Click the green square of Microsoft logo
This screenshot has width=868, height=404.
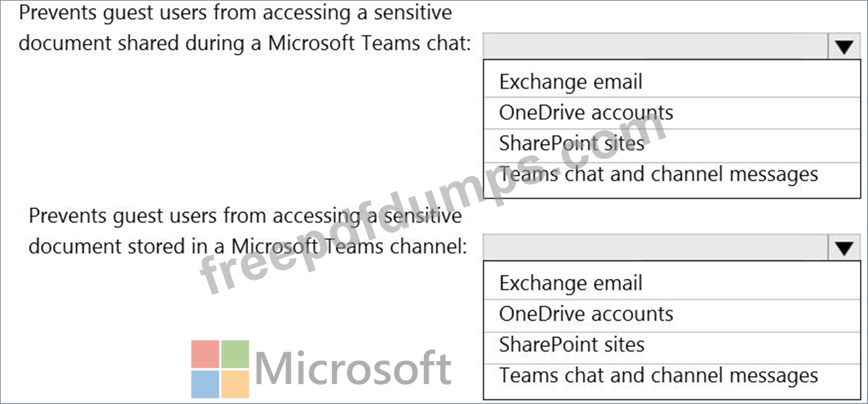point(235,354)
